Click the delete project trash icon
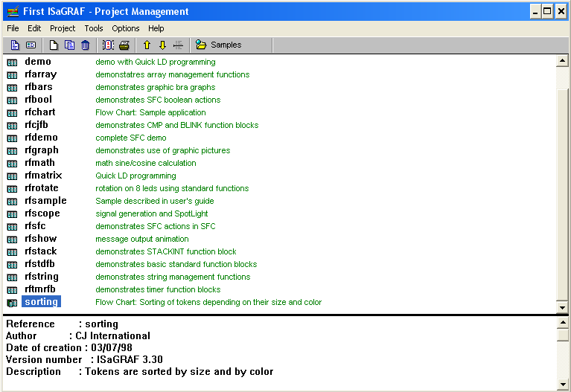 coord(85,45)
